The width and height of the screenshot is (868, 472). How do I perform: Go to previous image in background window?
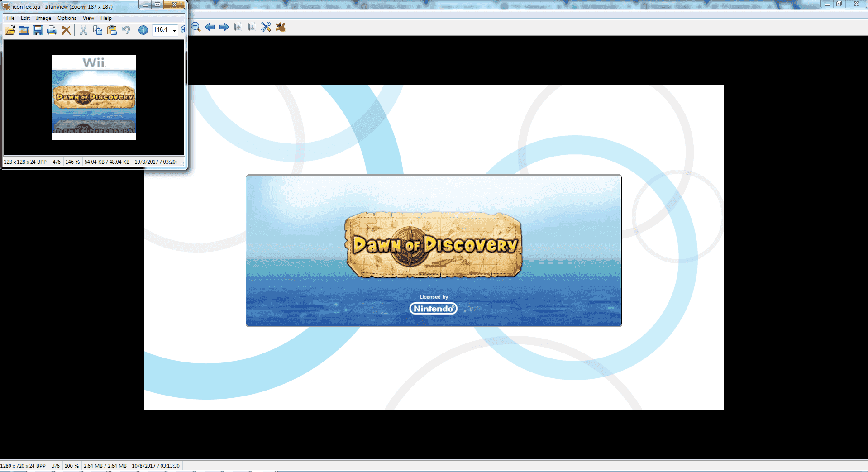click(210, 27)
